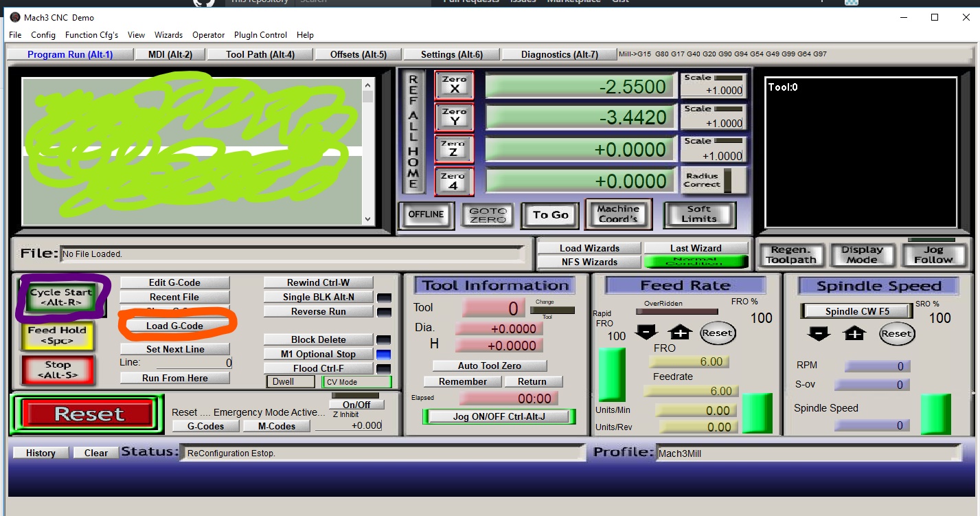Image resolution: width=980 pixels, height=516 pixels.
Task: Click Rewind Ctrl-W button
Action: coord(319,282)
